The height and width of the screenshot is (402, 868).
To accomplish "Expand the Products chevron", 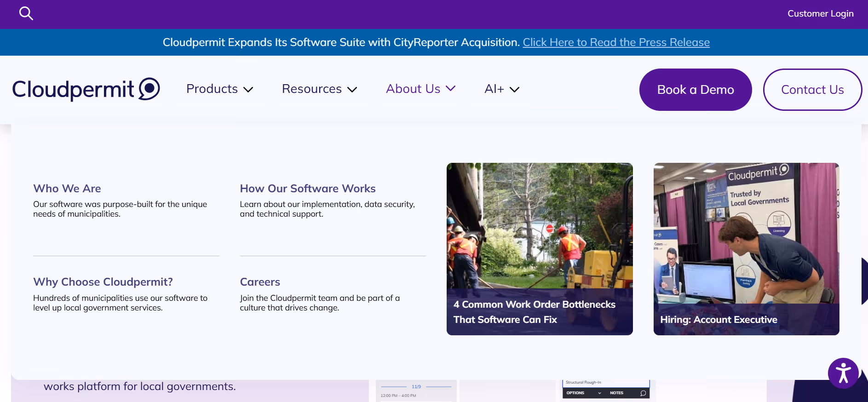I will [248, 90].
